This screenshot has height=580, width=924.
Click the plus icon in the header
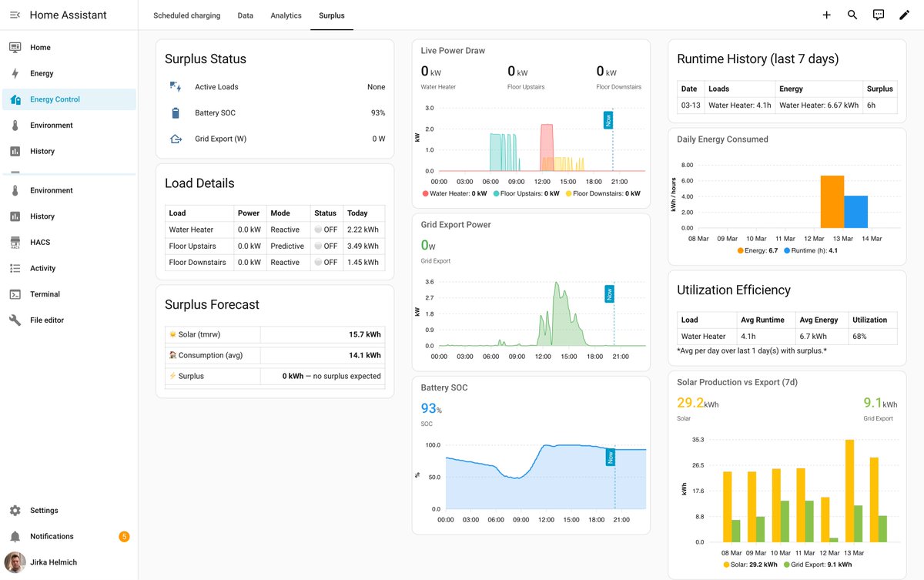(827, 15)
